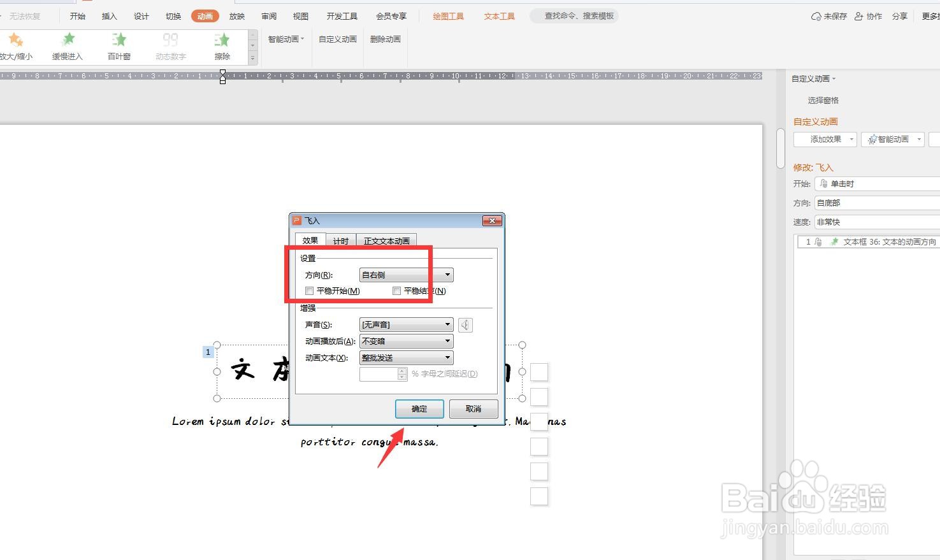Apply the 缓慢进入 animation effect

68,47
